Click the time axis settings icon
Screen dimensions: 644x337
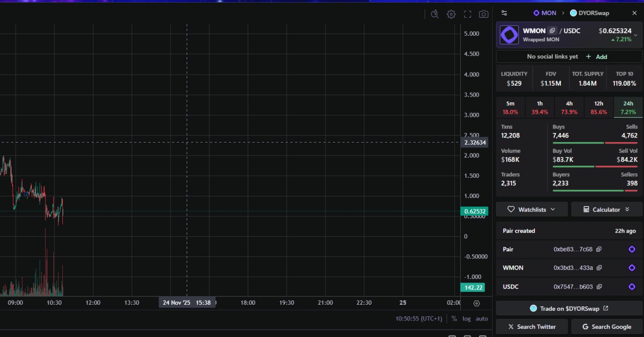(476, 303)
